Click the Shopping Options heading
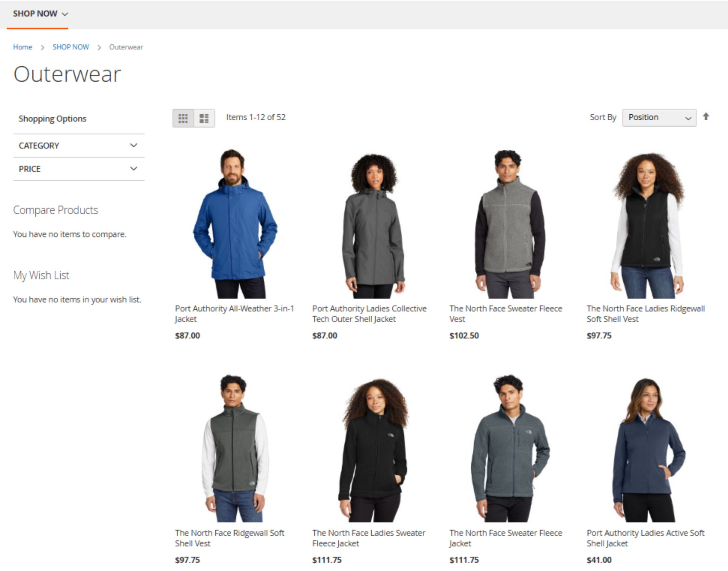Image resolution: width=728 pixels, height=571 pixels. pos(52,119)
